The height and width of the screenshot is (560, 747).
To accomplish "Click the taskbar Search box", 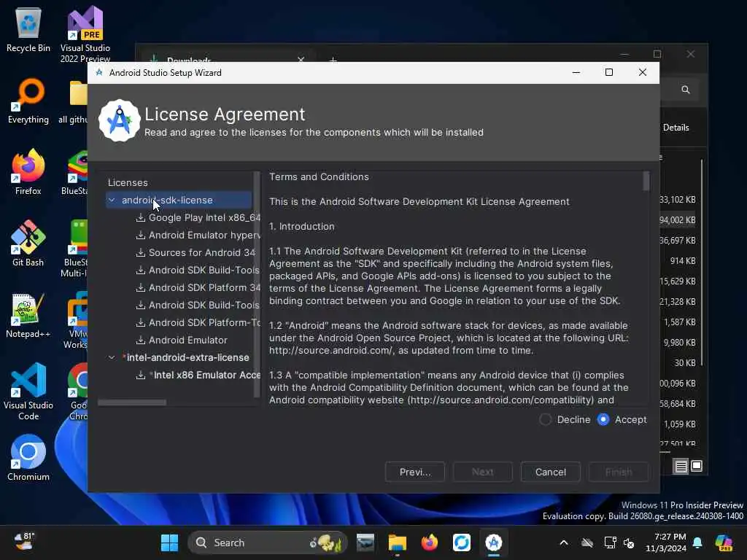I will click(267, 542).
